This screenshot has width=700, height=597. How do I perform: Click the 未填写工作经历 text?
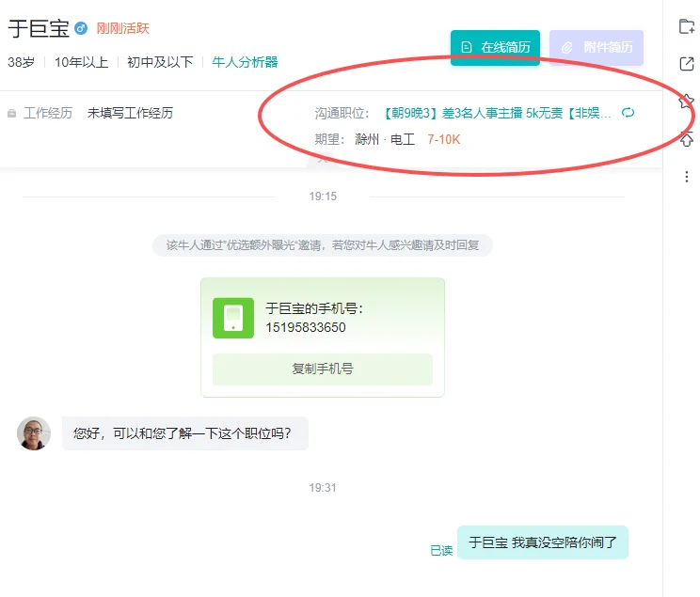(130, 114)
